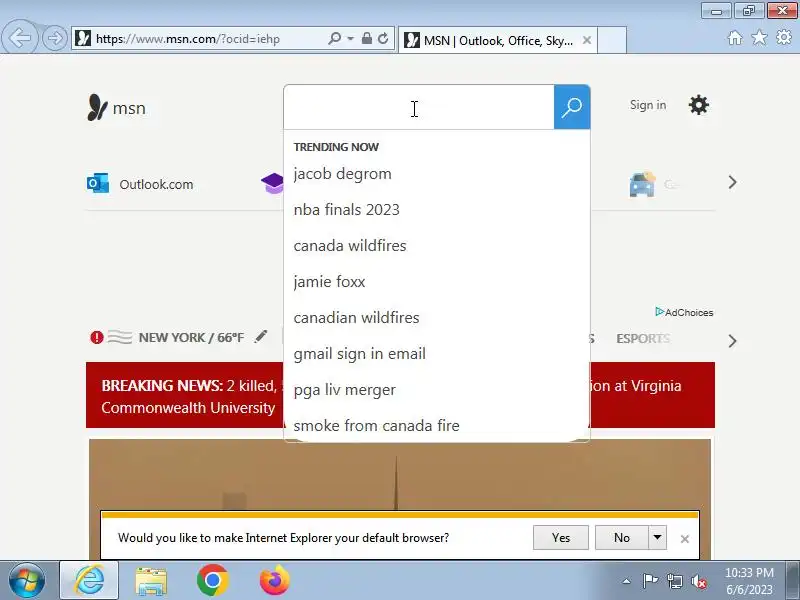Click the blue MSN search button
Image resolution: width=800 pixels, height=600 pixels.
coord(572,107)
